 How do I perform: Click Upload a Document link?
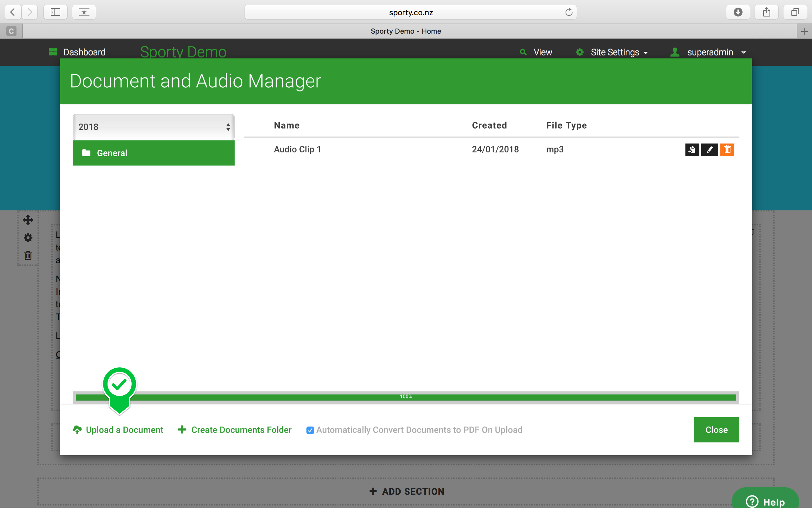(x=118, y=430)
